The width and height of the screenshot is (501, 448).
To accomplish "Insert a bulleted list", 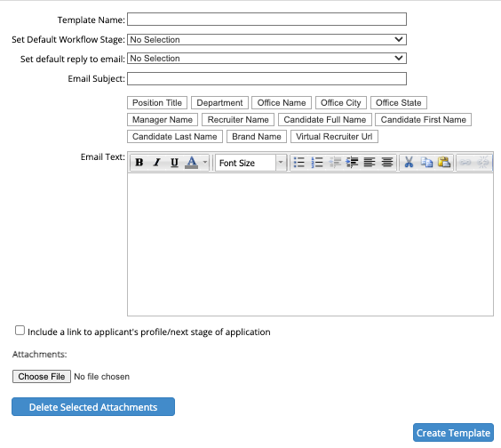I will point(299,163).
